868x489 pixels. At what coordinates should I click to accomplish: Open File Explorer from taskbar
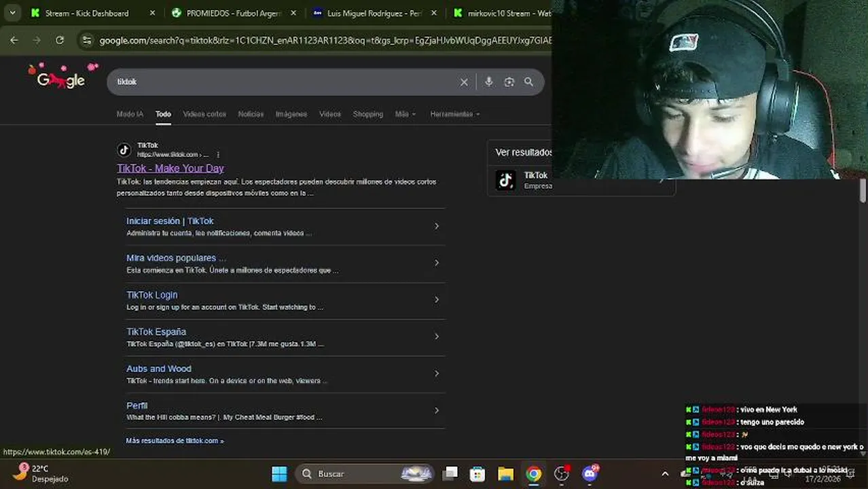tap(505, 473)
